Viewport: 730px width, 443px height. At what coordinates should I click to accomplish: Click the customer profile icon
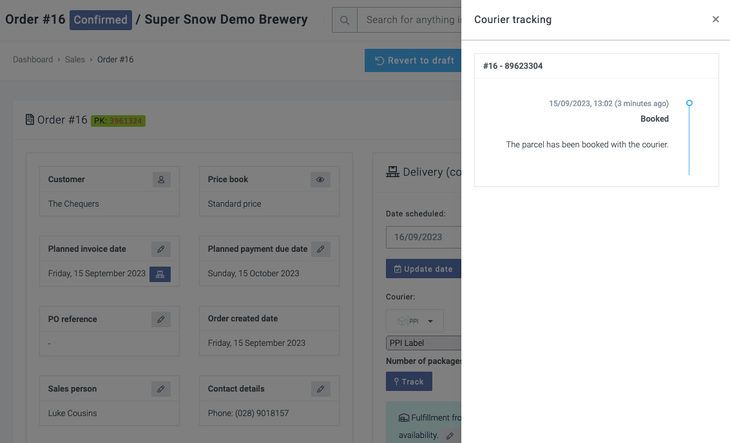coord(161,180)
